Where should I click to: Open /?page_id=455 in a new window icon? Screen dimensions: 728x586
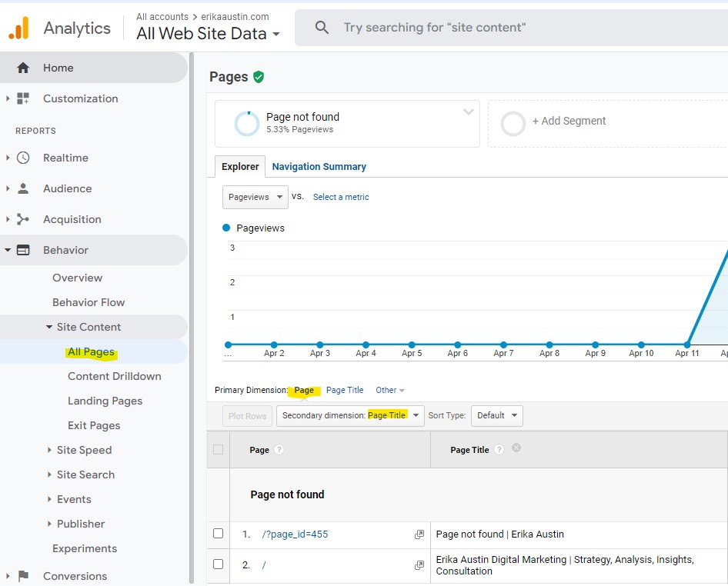[x=419, y=534]
